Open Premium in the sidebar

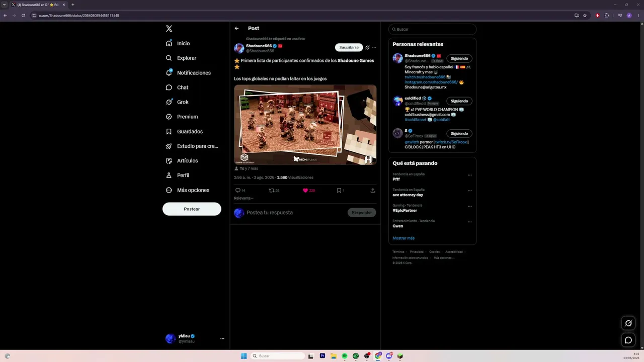tap(182, 117)
